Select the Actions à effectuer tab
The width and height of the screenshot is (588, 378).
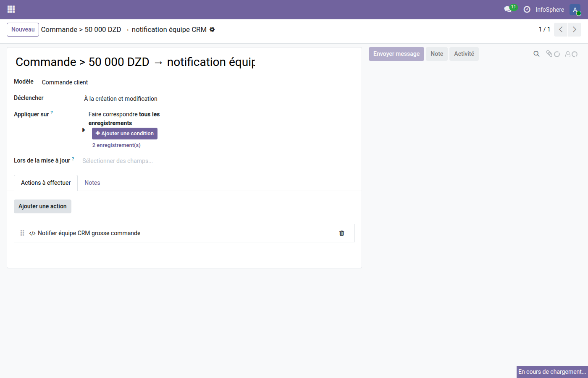[x=46, y=183]
